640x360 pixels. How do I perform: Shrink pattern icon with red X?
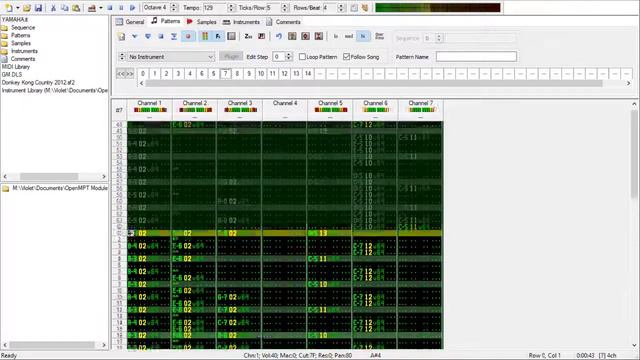[319, 36]
